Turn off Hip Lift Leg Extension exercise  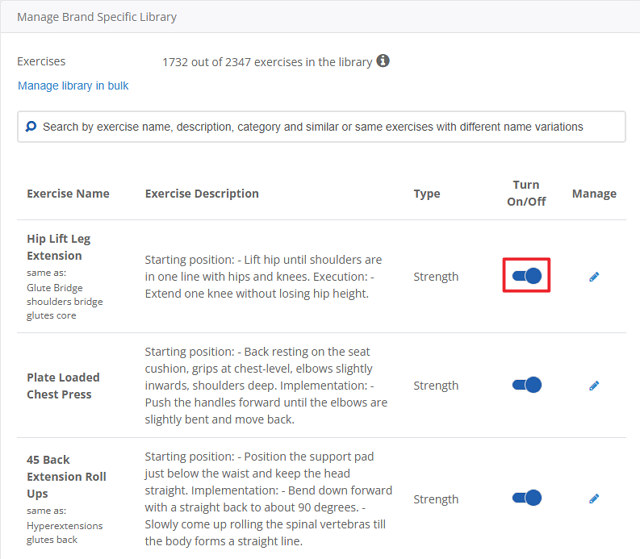pyautogui.click(x=526, y=276)
